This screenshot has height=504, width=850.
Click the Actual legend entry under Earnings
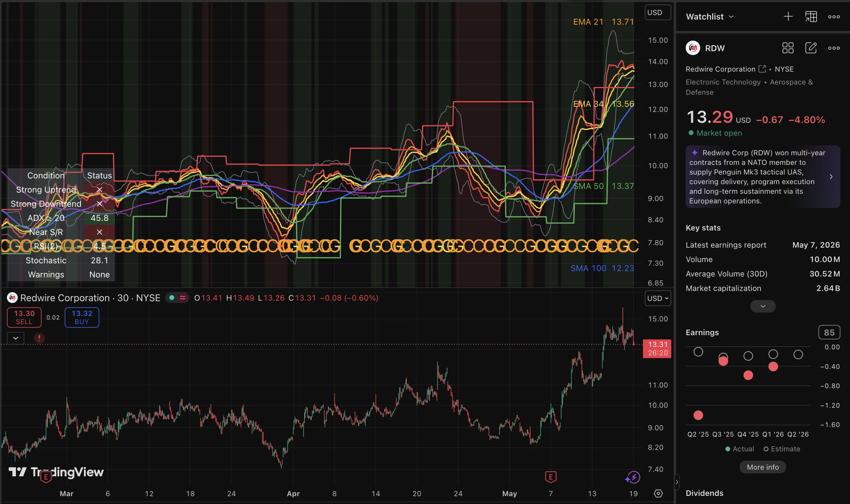[x=740, y=449]
